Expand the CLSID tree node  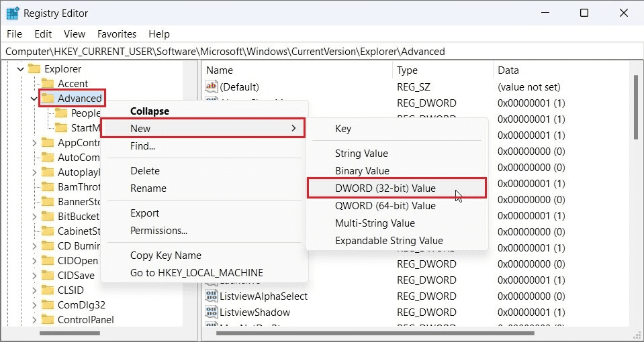(x=34, y=290)
